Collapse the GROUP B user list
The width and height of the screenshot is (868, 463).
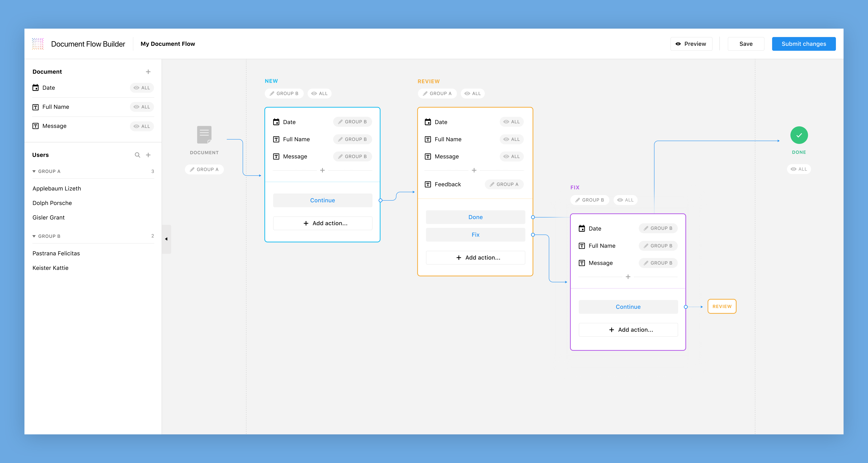[34, 236]
